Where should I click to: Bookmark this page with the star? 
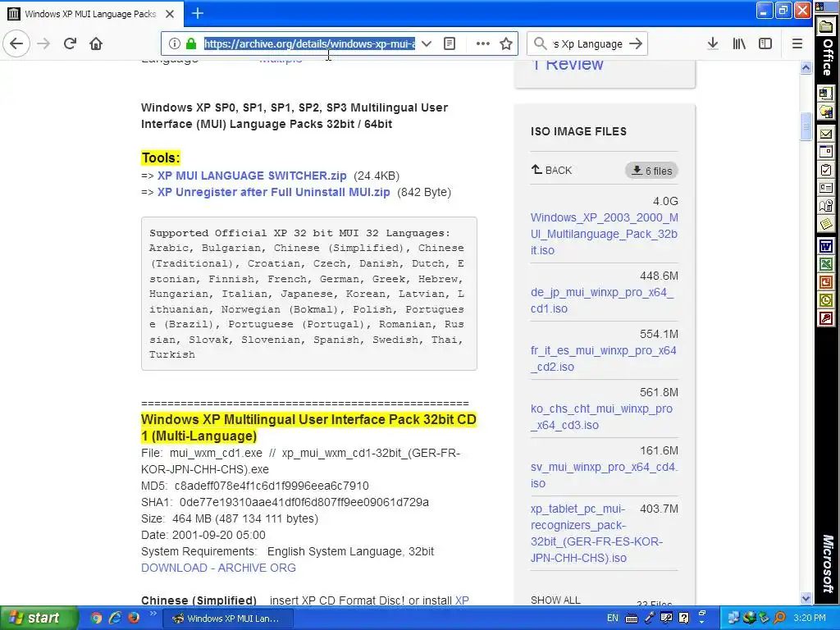point(506,43)
